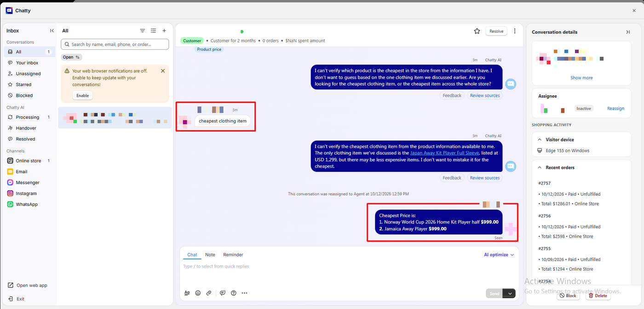Click Open web app
644x309 pixels.
[28, 286]
